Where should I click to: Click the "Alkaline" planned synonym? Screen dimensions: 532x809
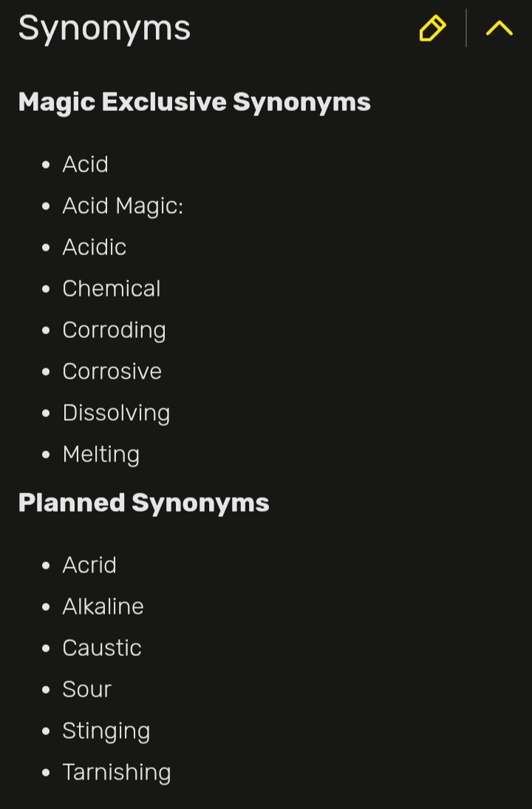tap(103, 606)
